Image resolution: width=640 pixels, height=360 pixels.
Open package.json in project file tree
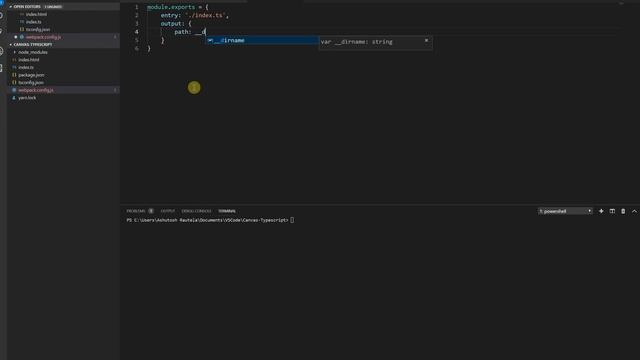coord(31,75)
